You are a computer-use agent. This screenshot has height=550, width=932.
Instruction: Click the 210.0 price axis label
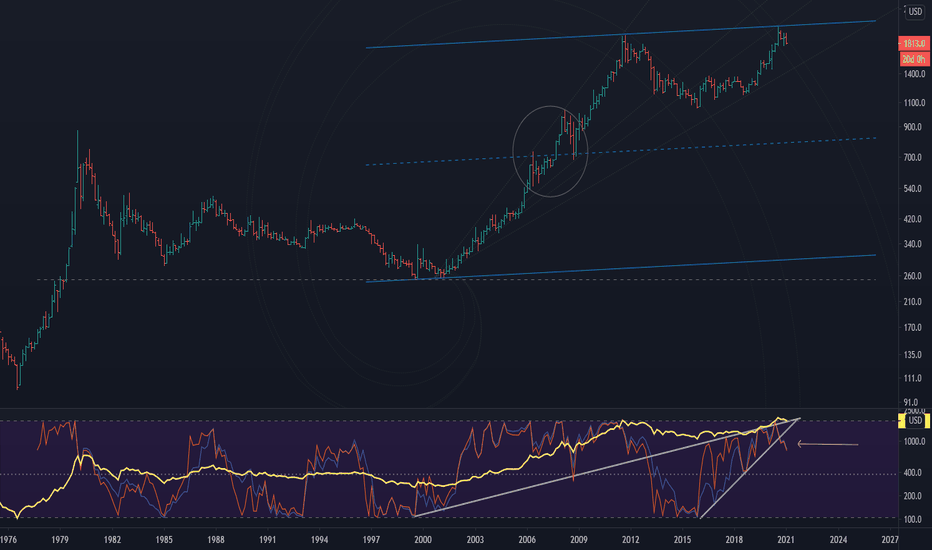point(914,301)
